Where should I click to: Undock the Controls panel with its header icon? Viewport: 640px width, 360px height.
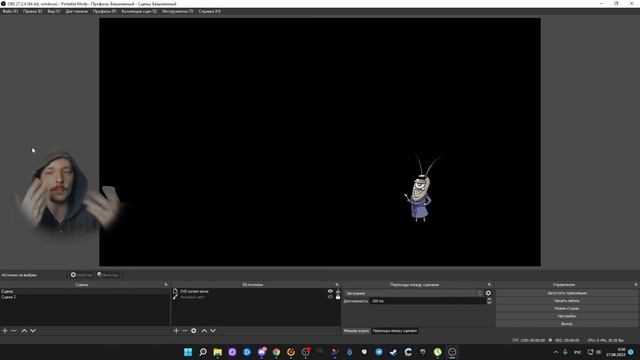636,284
